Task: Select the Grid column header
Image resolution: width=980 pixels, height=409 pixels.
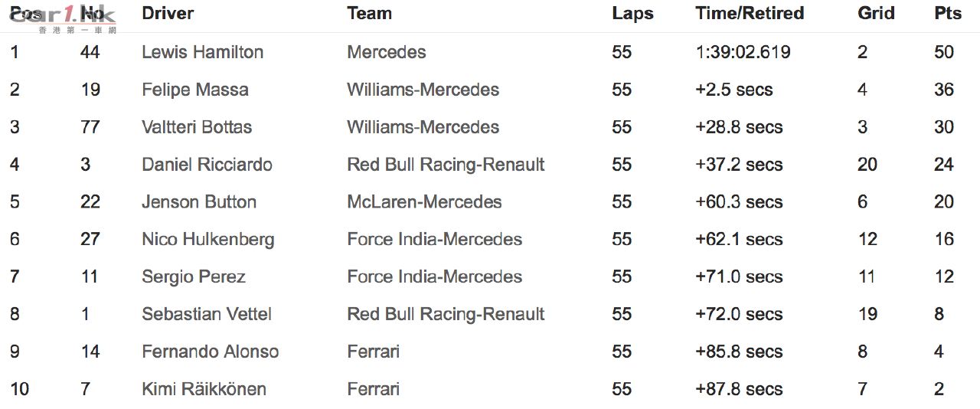Action: (x=876, y=13)
